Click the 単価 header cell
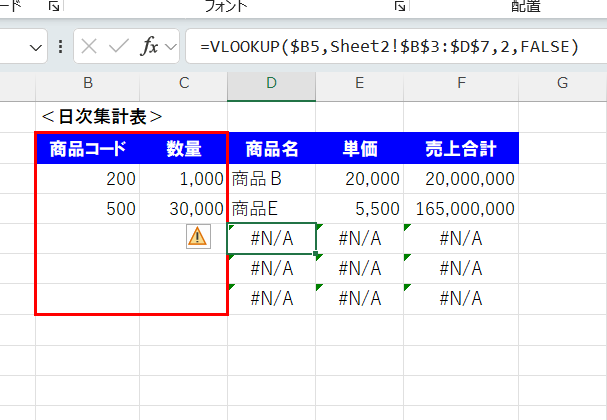This screenshot has width=607, height=420. (x=360, y=149)
